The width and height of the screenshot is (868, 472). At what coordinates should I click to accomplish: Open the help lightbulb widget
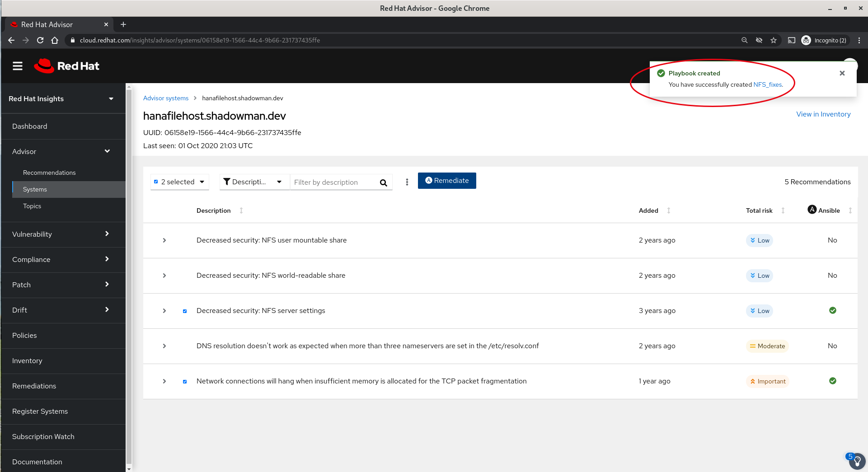point(857,462)
